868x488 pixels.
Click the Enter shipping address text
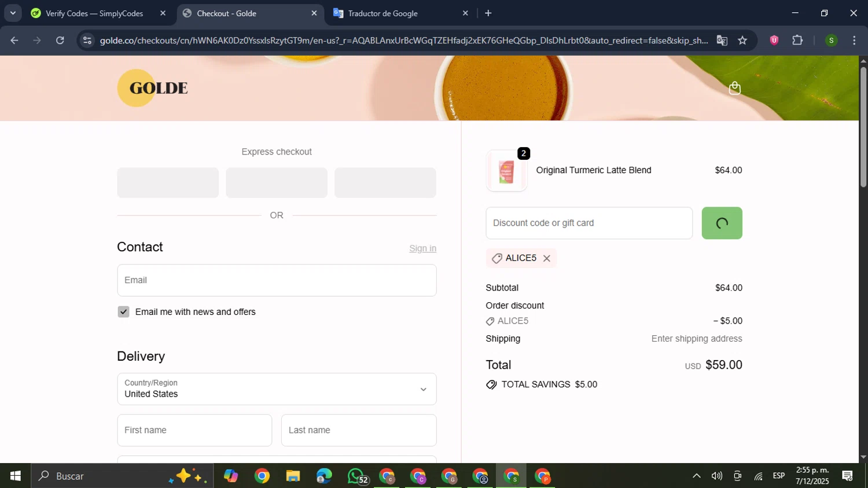697,339
